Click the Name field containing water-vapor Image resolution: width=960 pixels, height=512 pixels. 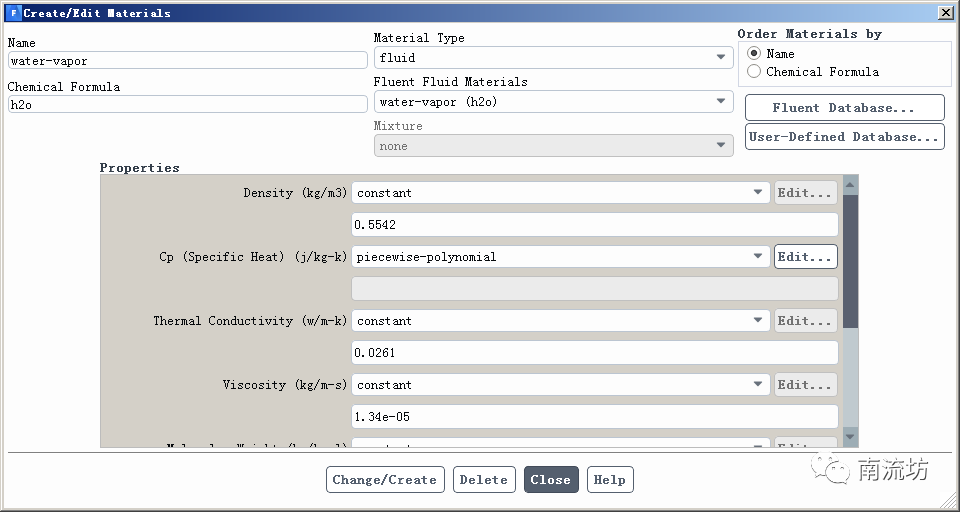click(187, 61)
